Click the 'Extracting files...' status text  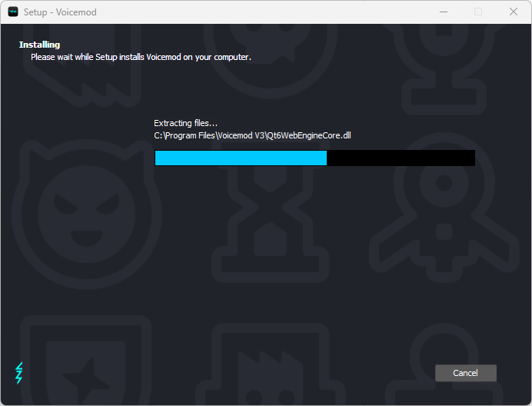[x=185, y=123]
